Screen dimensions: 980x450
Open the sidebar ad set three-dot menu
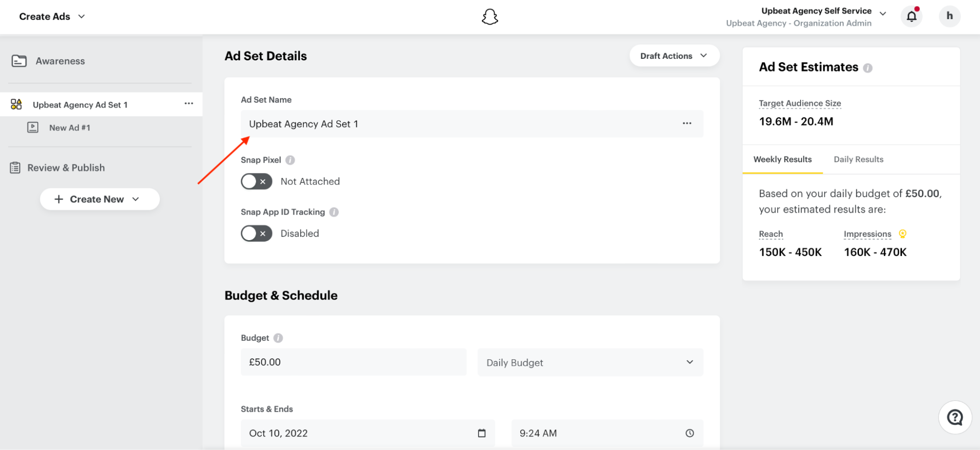(189, 103)
